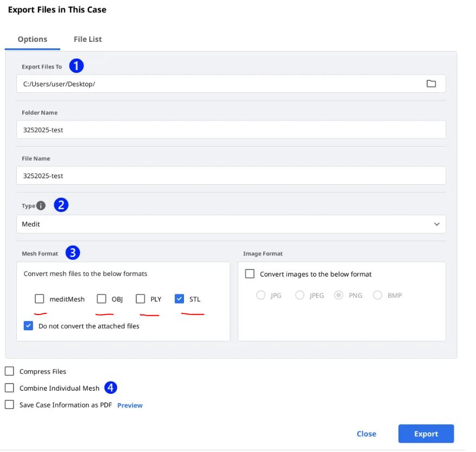The height and width of the screenshot is (452, 476).
Task: Enable Convert images to the below format
Action: tap(250, 274)
